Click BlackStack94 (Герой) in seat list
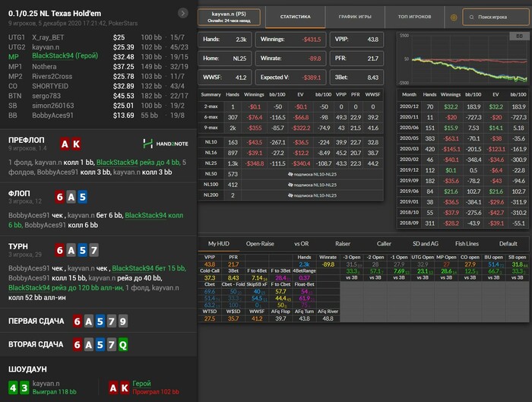532x402 pixels. pyautogui.click(x=65, y=56)
